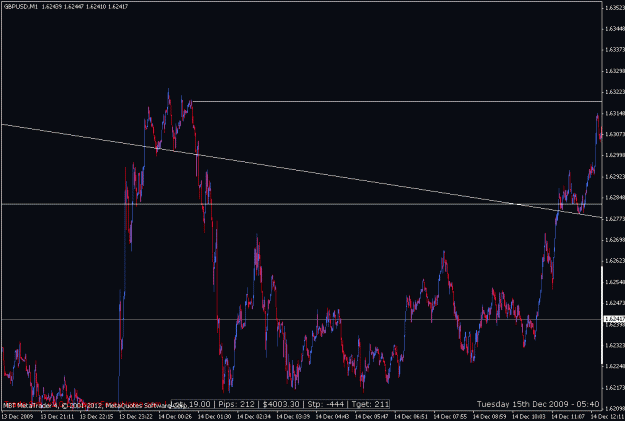Click the GBPUSD,M1 chart symbol title

20,7
